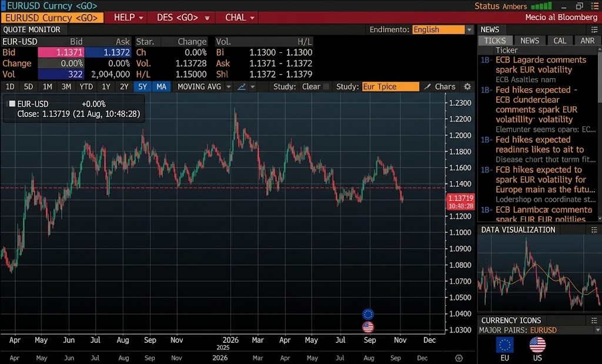Expand the CHAL dropdown menu
The height and width of the screenshot is (364, 602).
click(x=252, y=18)
